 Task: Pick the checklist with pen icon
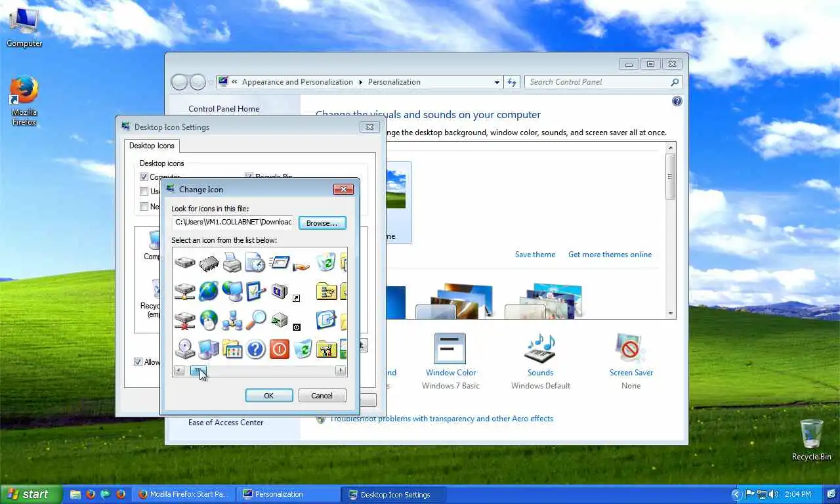point(255,291)
